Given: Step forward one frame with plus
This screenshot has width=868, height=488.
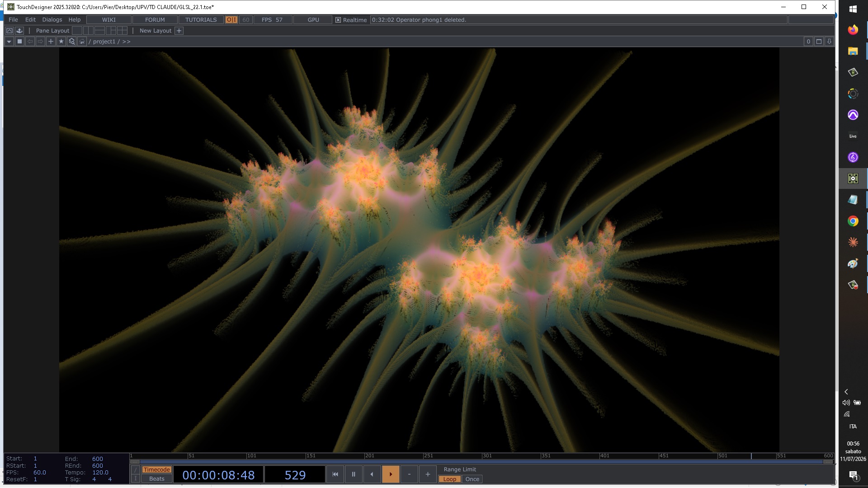Looking at the screenshot, I should (428, 474).
